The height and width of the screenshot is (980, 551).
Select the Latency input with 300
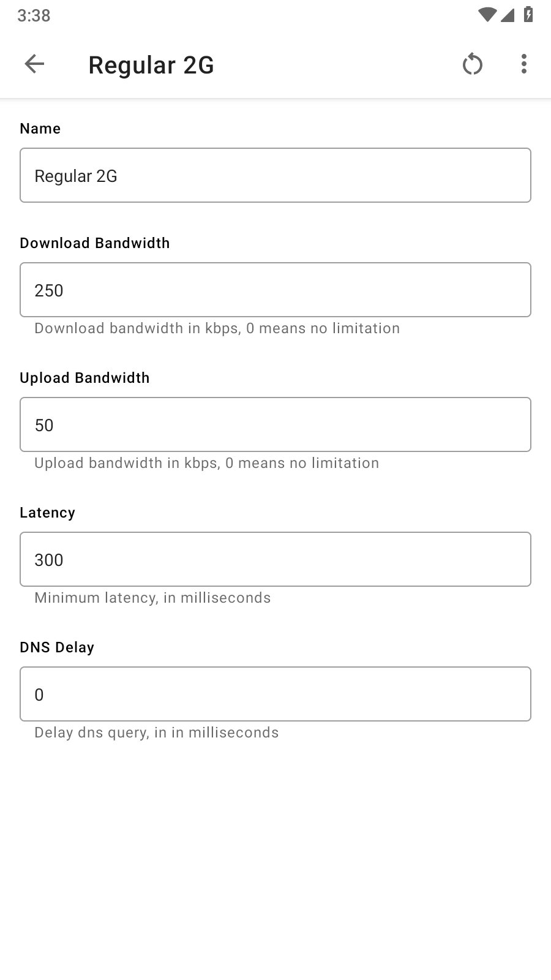pyautogui.click(x=275, y=559)
